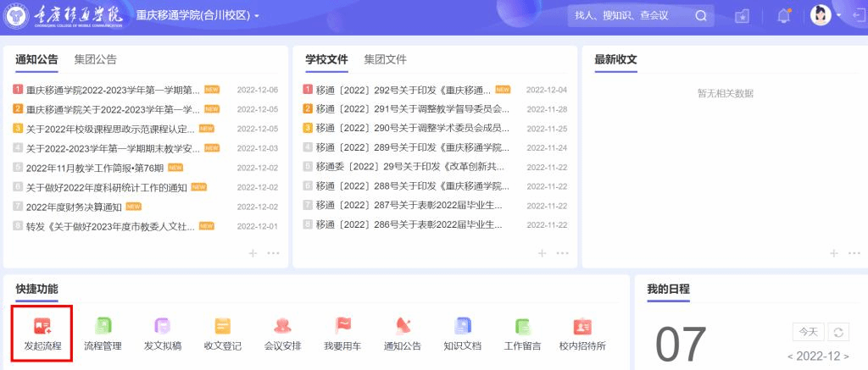Expand the campus selector 重庆移通学院(合川校区)

(x=198, y=16)
